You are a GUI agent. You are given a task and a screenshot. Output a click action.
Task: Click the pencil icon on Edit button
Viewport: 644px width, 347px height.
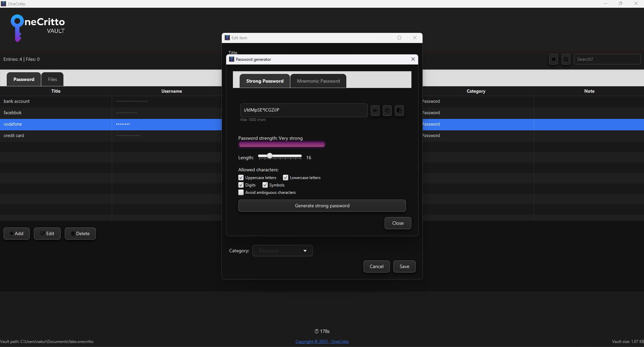click(x=43, y=233)
